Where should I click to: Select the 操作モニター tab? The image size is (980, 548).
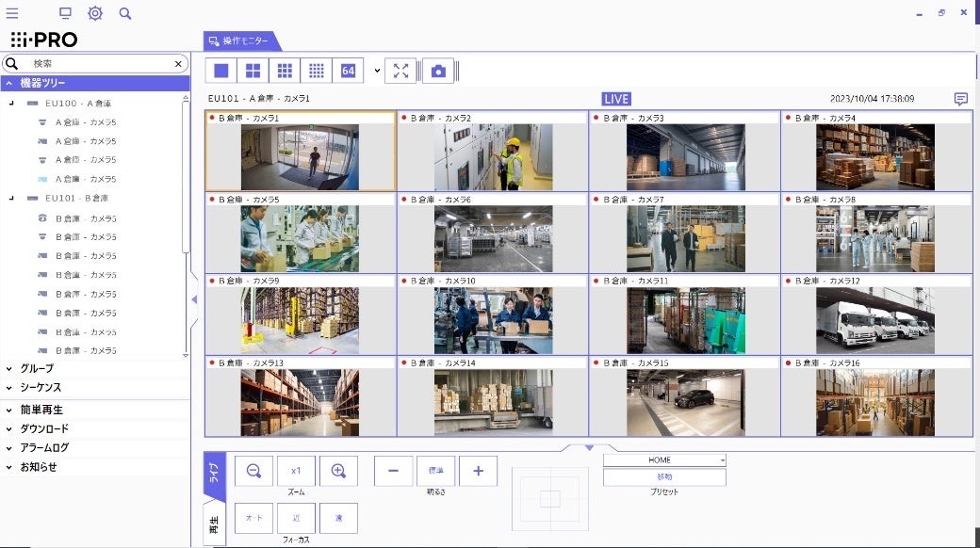(242, 40)
